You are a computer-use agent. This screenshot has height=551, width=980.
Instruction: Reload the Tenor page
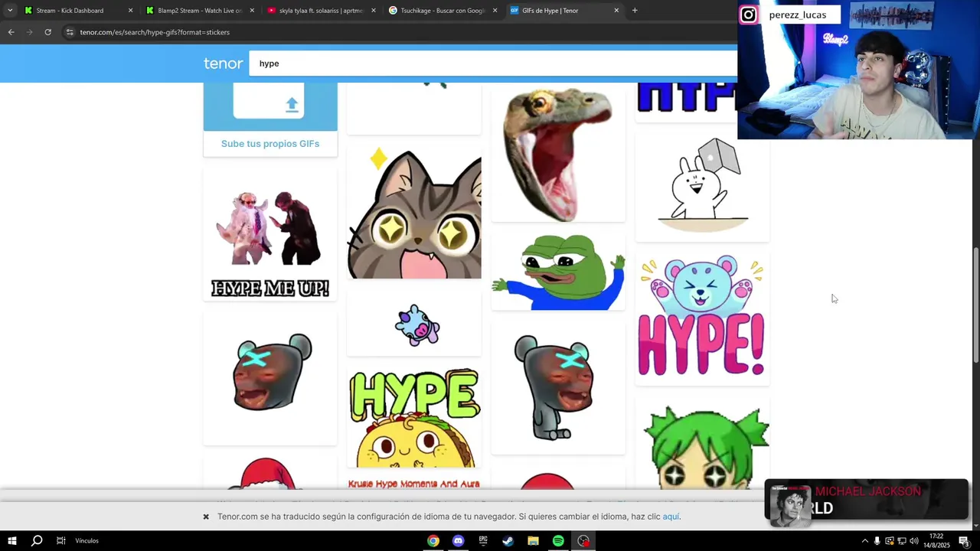47,32
